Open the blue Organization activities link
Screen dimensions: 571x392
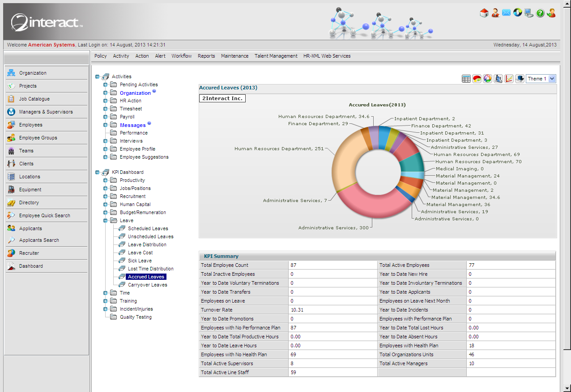pos(135,93)
